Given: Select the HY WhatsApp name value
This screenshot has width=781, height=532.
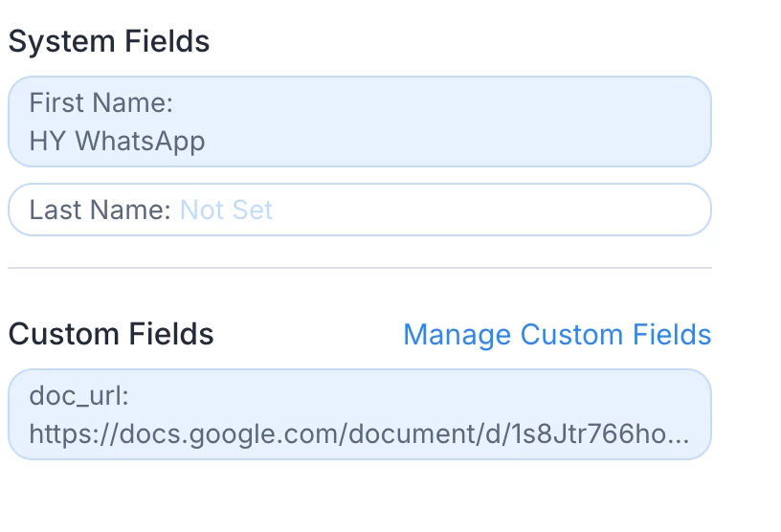Looking at the screenshot, I should (x=117, y=142).
